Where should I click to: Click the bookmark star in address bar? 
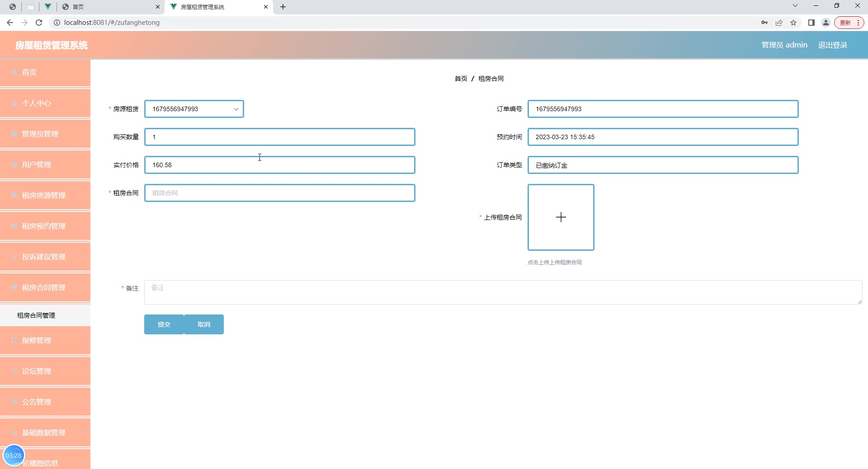793,23
